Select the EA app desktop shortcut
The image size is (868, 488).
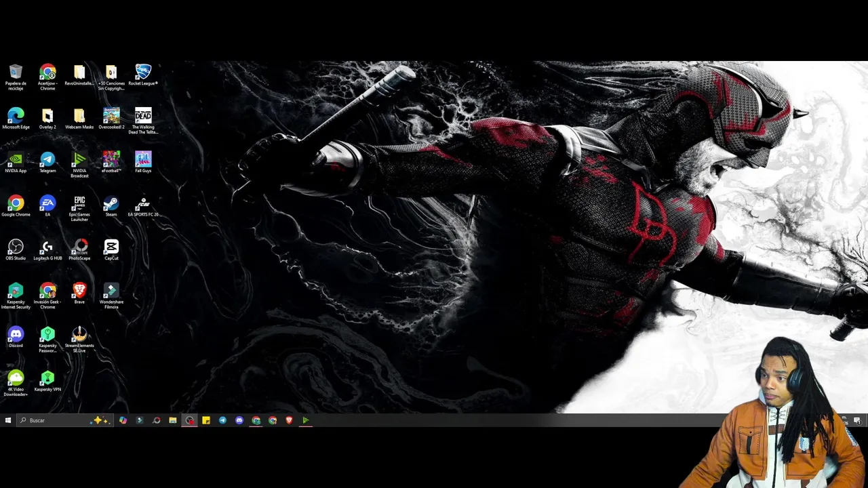47,206
